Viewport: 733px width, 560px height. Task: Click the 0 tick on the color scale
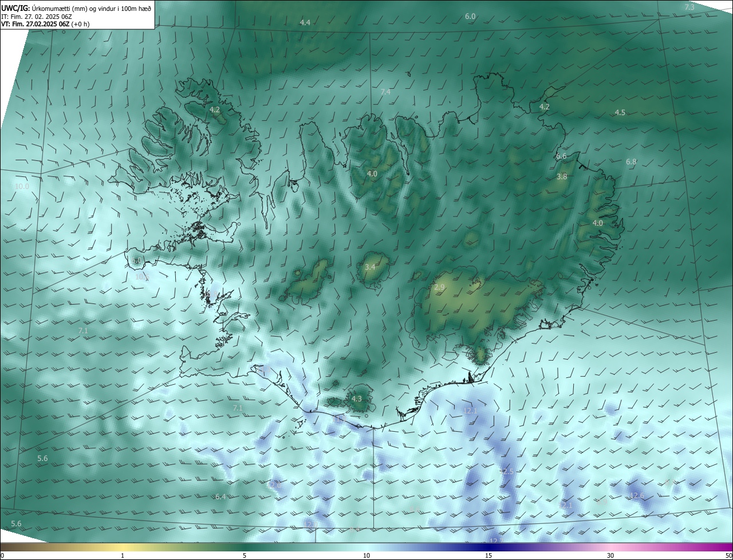pos(2,555)
